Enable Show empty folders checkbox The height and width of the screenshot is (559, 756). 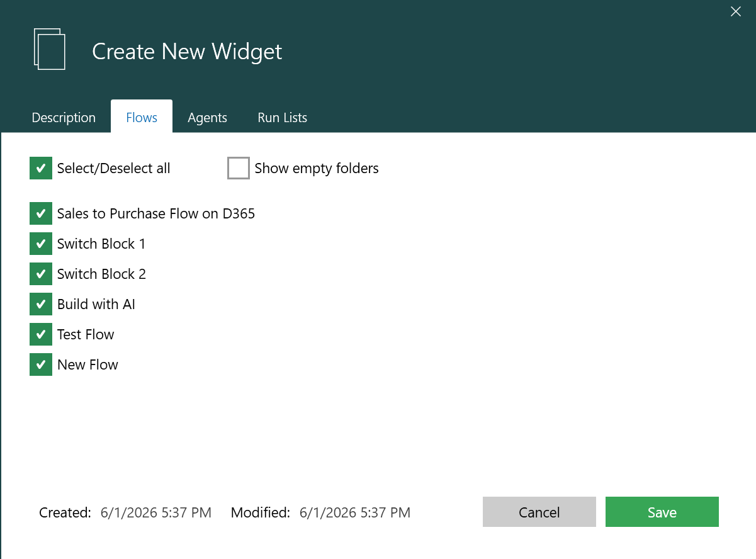tap(239, 168)
